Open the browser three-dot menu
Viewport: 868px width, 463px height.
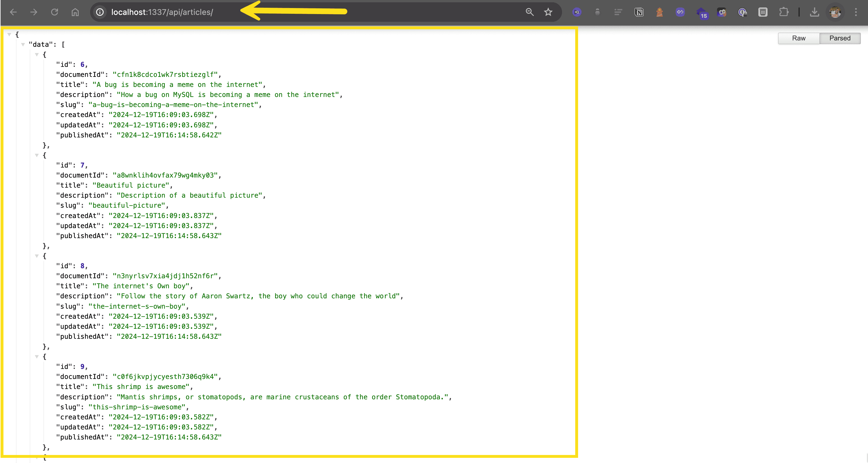856,12
